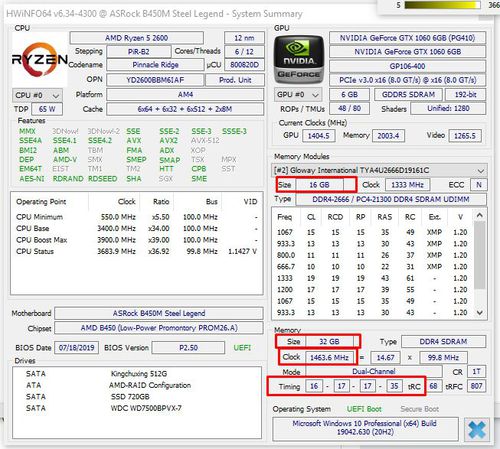
Task: Click the AMD Ryzen 5 2600 name field
Action: (x=137, y=38)
